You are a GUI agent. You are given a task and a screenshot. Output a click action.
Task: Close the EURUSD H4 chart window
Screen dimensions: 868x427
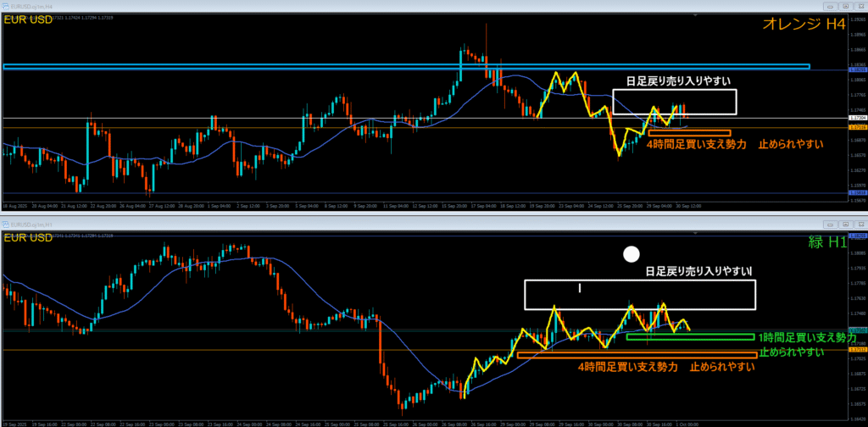(x=860, y=6)
